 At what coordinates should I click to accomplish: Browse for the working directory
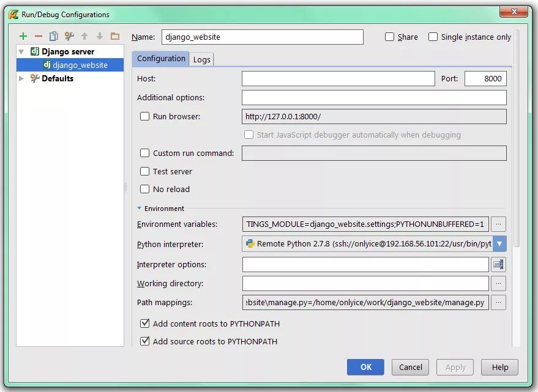498,284
